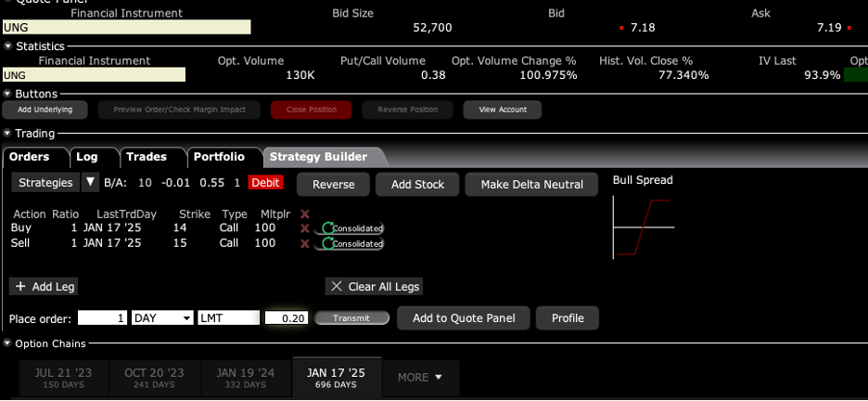
Task: Click strike 15 on the Sell leg
Action: coord(180,243)
